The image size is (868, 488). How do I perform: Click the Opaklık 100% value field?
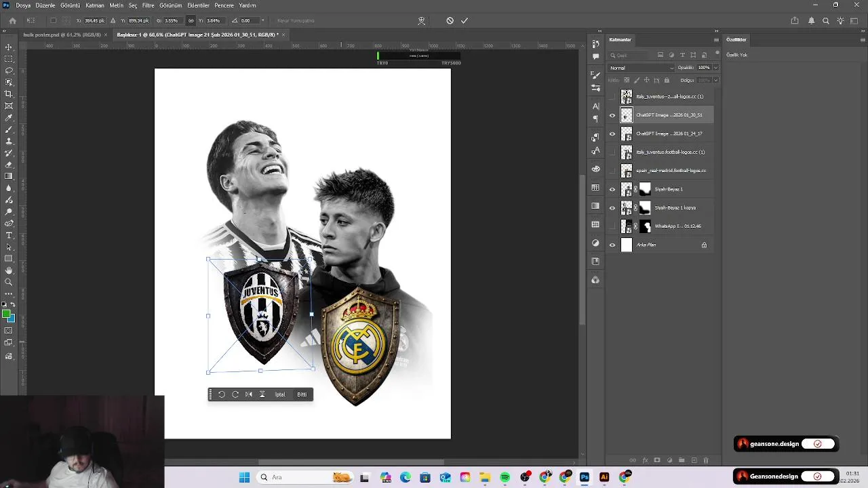[x=704, y=68]
